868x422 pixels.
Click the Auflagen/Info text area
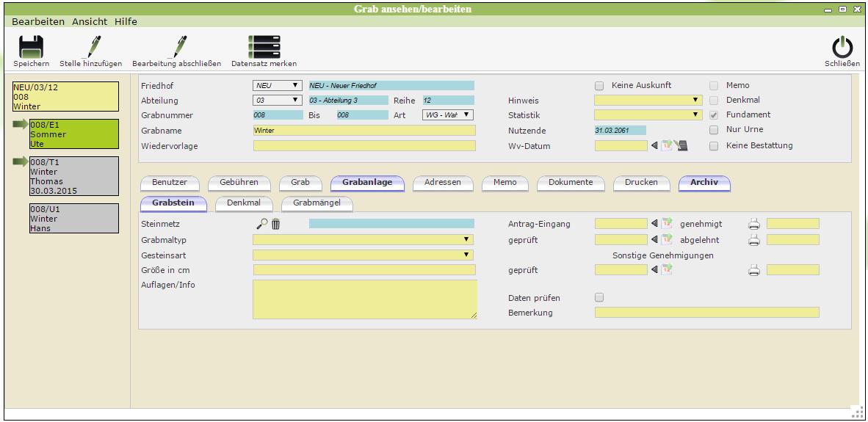[x=364, y=299]
